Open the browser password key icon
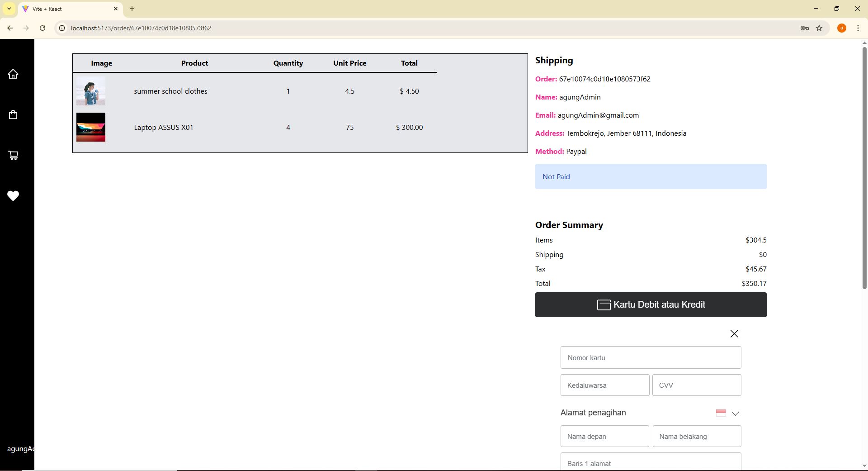 click(x=804, y=28)
